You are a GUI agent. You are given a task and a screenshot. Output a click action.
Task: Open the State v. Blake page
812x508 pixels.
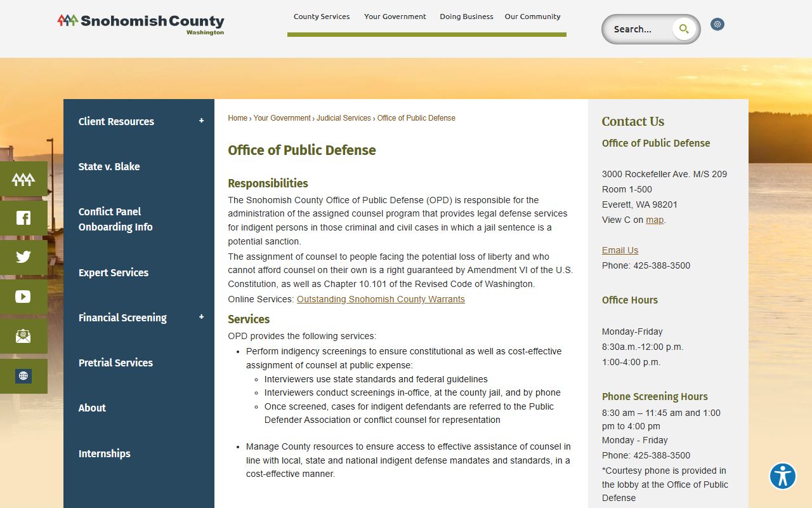pos(109,166)
